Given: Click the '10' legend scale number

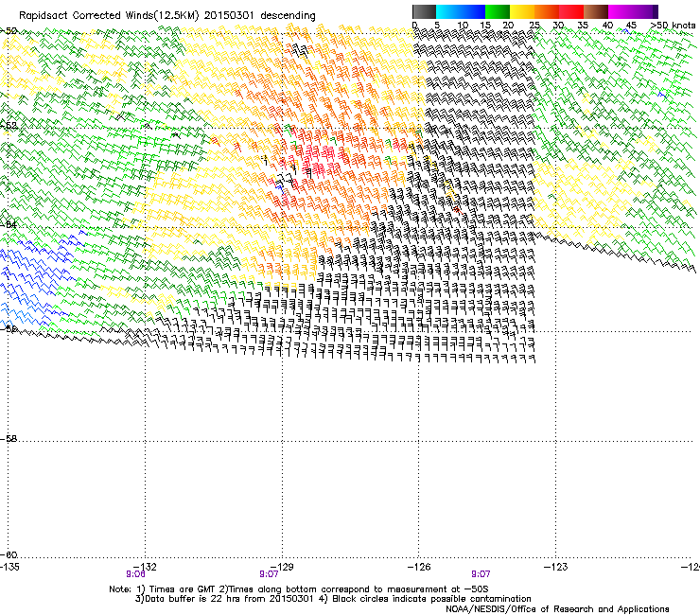Looking at the screenshot, I should point(463,25).
